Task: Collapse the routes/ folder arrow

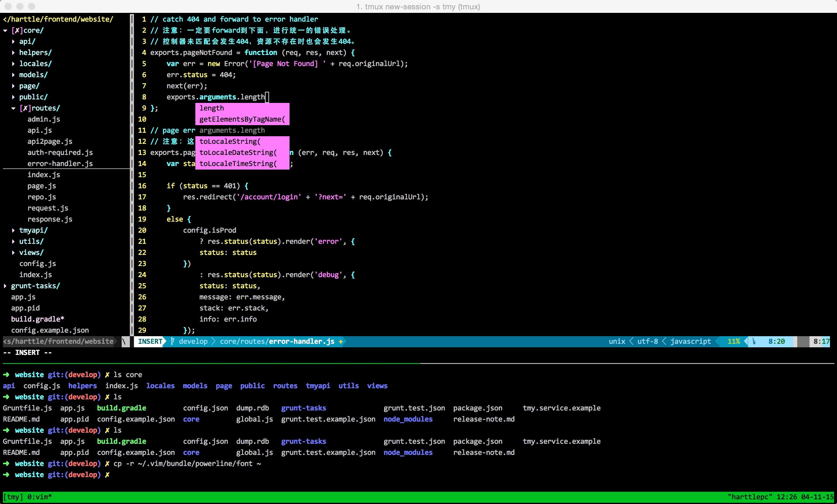Action: 13,108
